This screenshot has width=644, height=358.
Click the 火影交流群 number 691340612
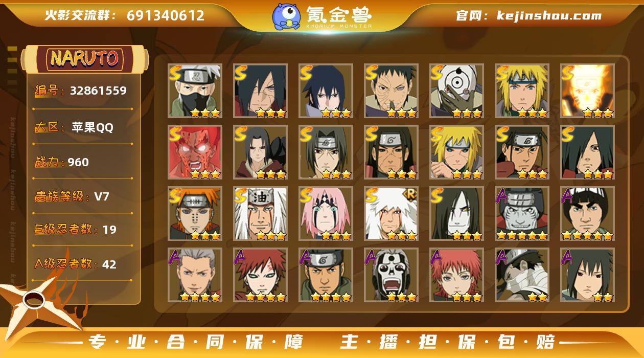pos(166,15)
